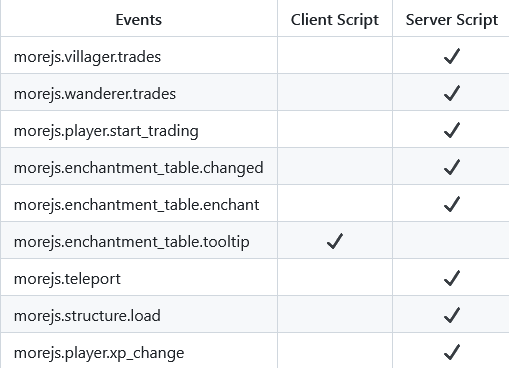Click the Events column header
Viewport: 509px width, 368px height.
tap(139, 20)
